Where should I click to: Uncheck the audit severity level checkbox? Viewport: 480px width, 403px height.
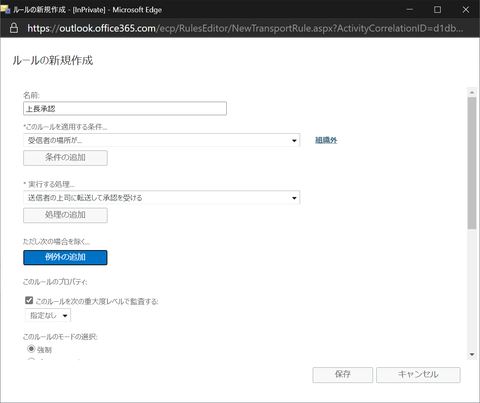tap(29, 300)
